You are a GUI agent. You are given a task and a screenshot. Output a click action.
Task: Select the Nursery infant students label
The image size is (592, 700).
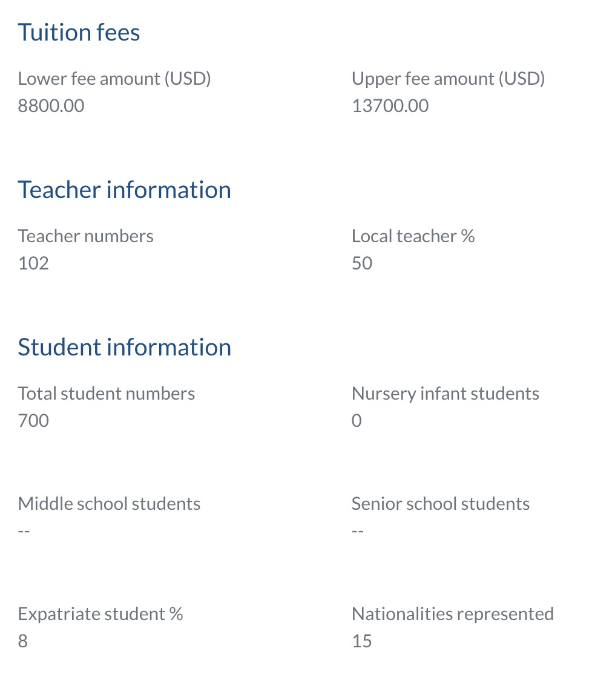coord(445,394)
